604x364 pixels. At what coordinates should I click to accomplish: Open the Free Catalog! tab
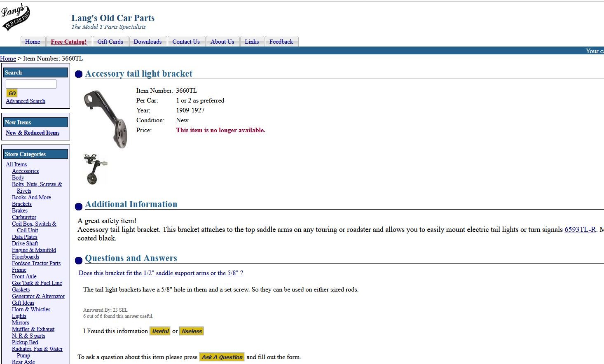[x=68, y=42]
